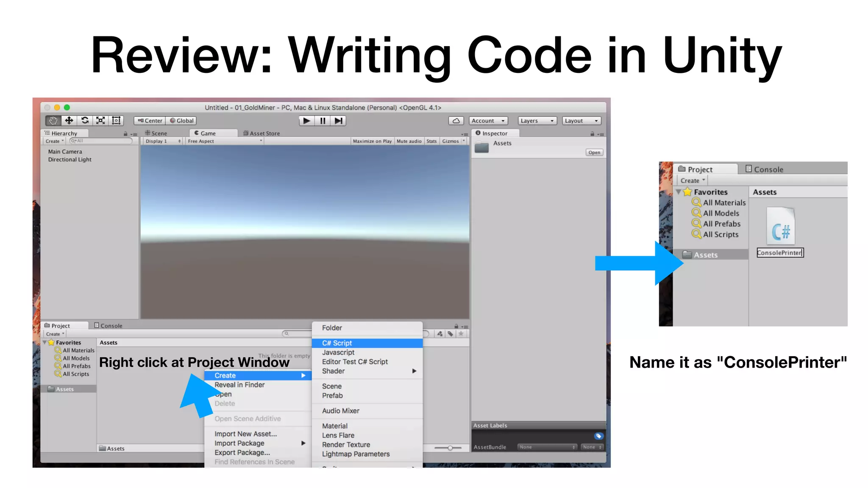Toggle the Center pivot mode button

click(150, 121)
